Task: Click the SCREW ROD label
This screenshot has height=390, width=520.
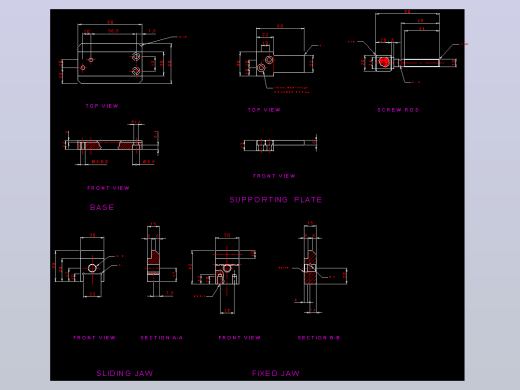Action: tap(398, 110)
